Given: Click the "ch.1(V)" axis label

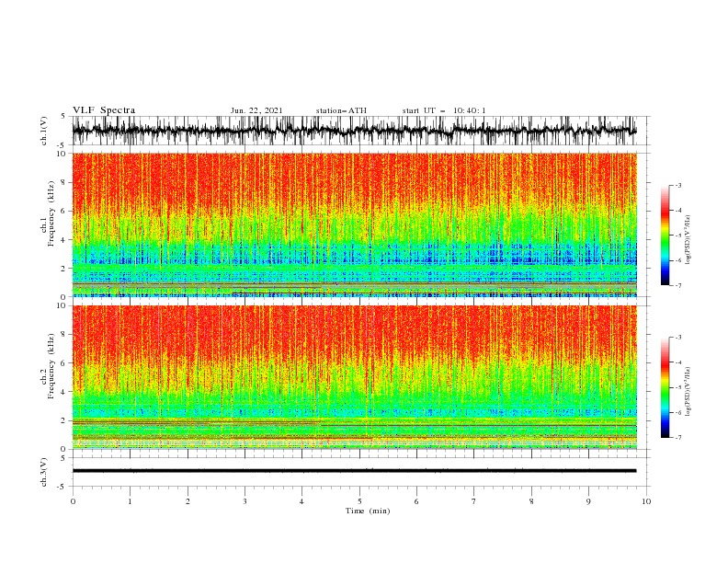Looking at the screenshot, I should [44, 131].
